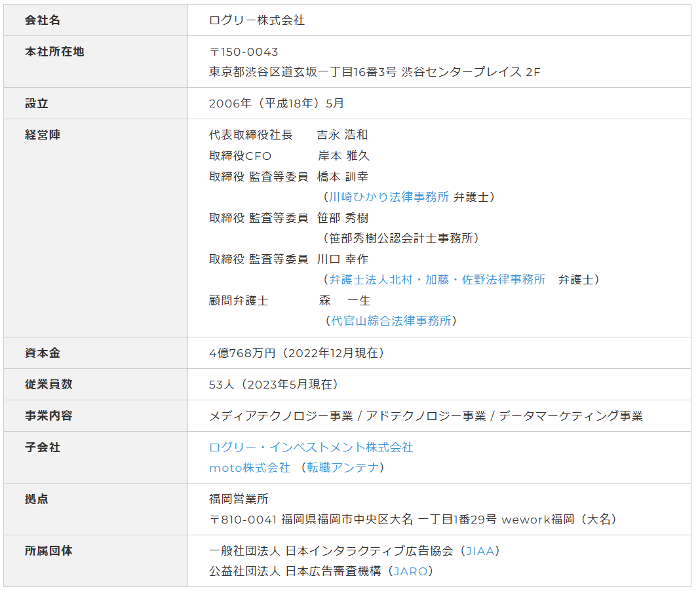This screenshot has height=591, width=700.
Task: Open 川崎ひかり法律事務所 link
Action: pyautogui.click(x=389, y=197)
